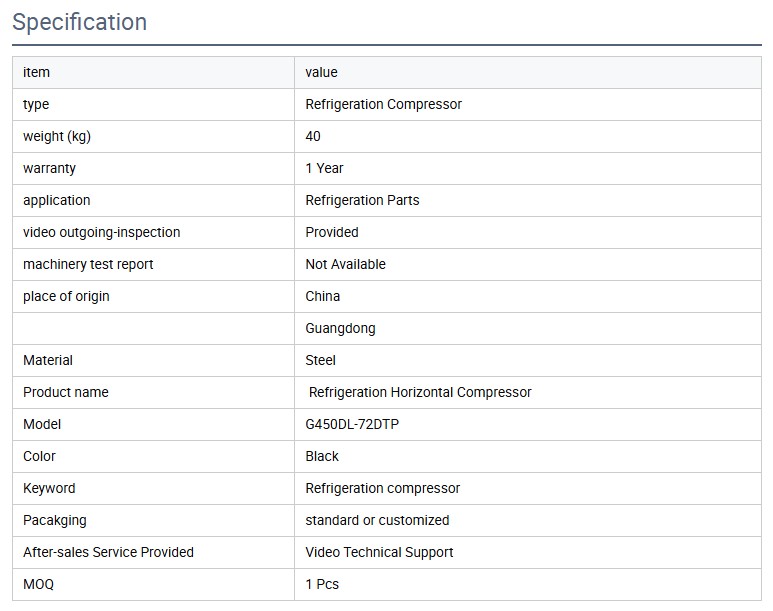The width and height of the screenshot is (773, 611).
Task: Select the 'warranty' row label
Action: coord(49,169)
